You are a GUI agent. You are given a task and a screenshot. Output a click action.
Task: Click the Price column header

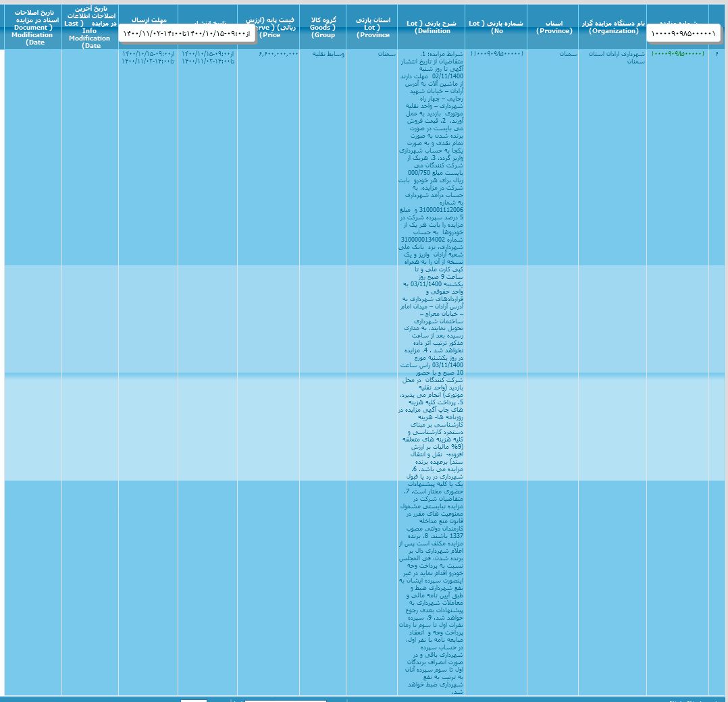tap(269, 27)
